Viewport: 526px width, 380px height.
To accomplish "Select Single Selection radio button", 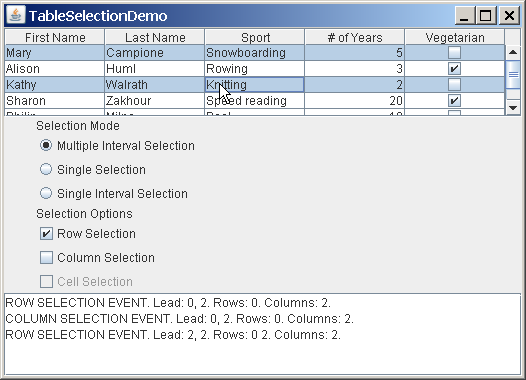I will coord(46,169).
